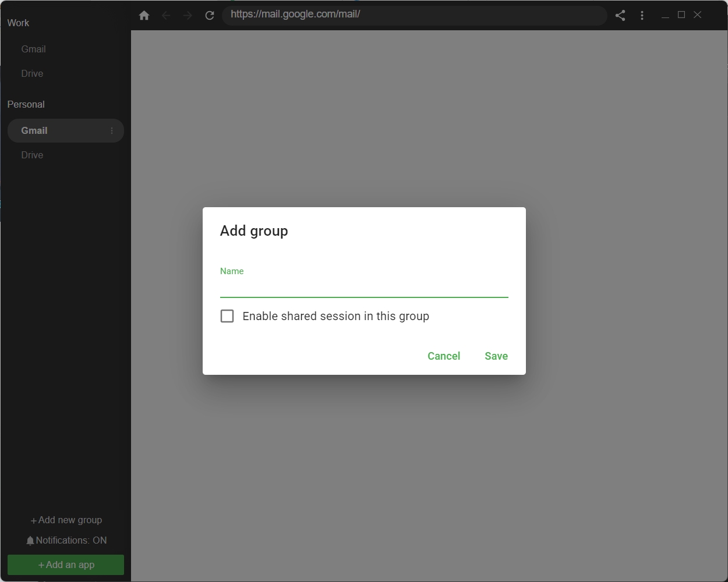Open Gmail under Work group
This screenshot has width=728, height=582.
pyautogui.click(x=34, y=49)
